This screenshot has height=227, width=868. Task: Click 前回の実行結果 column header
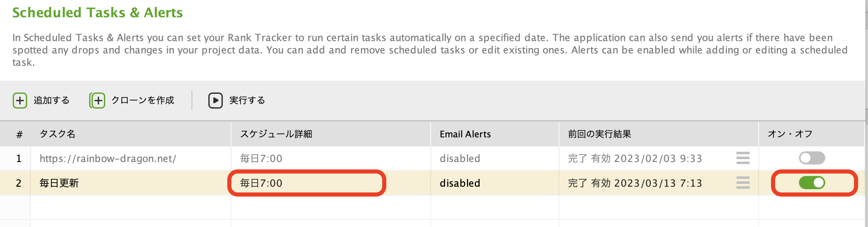pyautogui.click(x=599, y=134)
